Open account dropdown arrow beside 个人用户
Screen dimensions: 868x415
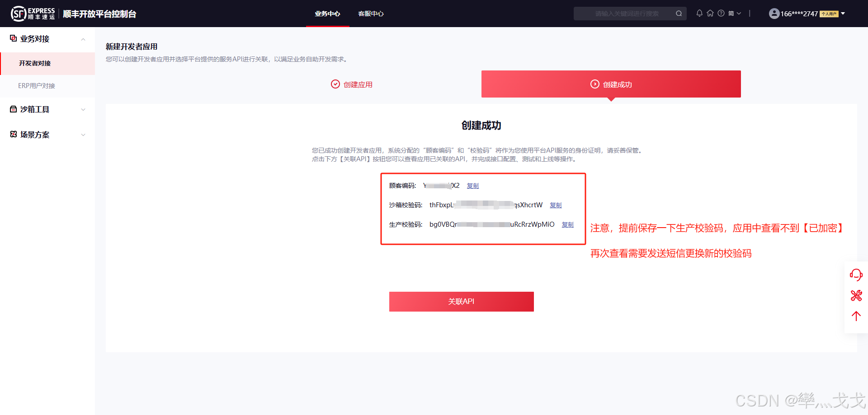coord(843,14)
